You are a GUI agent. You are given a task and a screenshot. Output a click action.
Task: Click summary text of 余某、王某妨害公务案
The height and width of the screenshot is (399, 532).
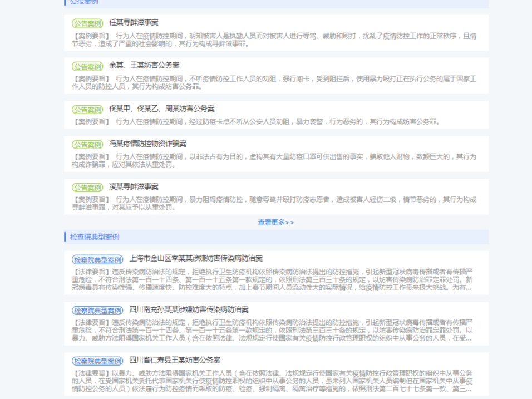274,82
